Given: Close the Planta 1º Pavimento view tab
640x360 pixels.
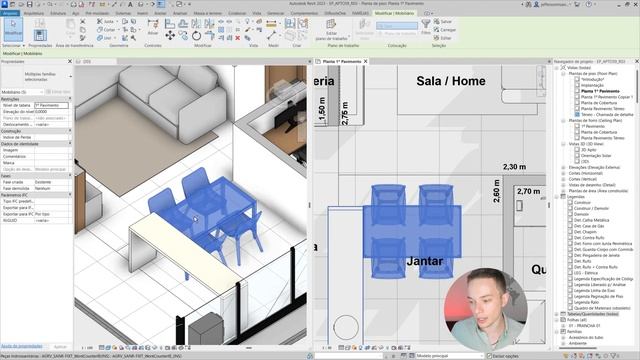Looking at the screenshot, I should (x=366, y=62).
